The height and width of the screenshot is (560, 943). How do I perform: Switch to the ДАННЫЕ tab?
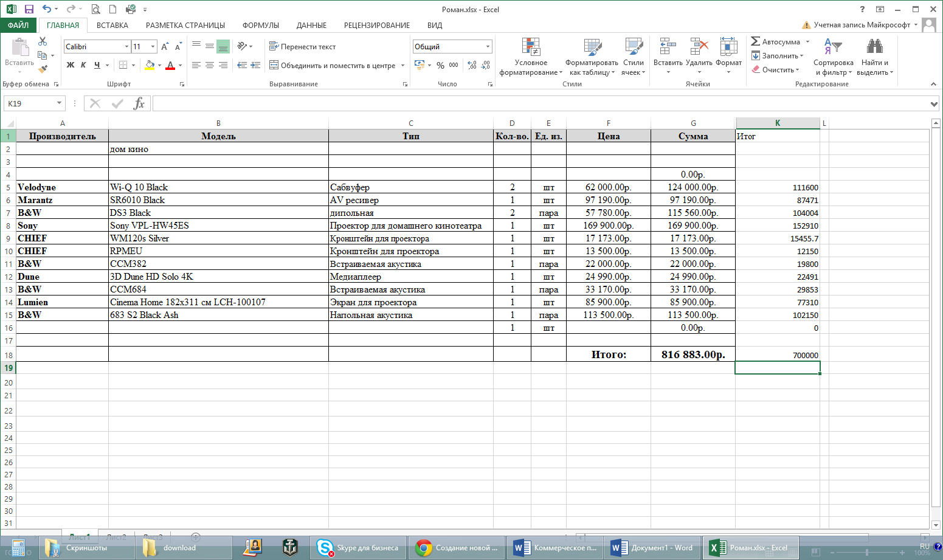312,25
